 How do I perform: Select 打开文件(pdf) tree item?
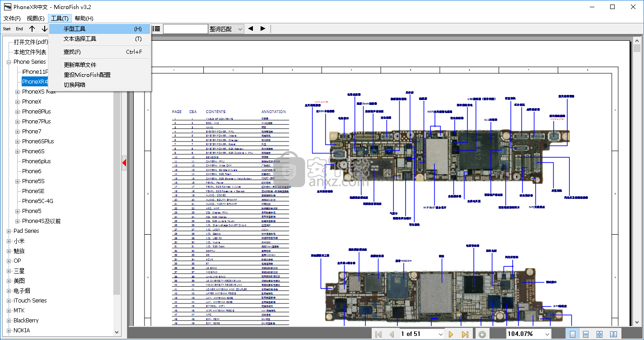click(x=31, y=42)
